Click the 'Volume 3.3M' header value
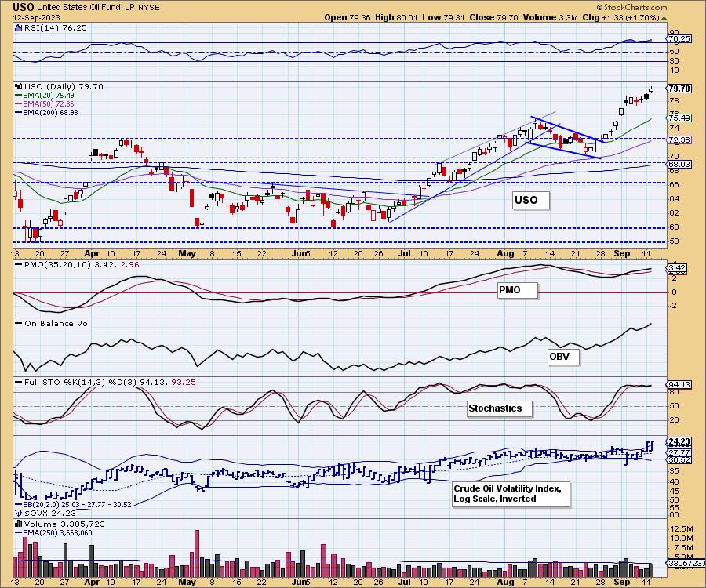This screenshot has height=588, width=706. click(x=550, y=17)
